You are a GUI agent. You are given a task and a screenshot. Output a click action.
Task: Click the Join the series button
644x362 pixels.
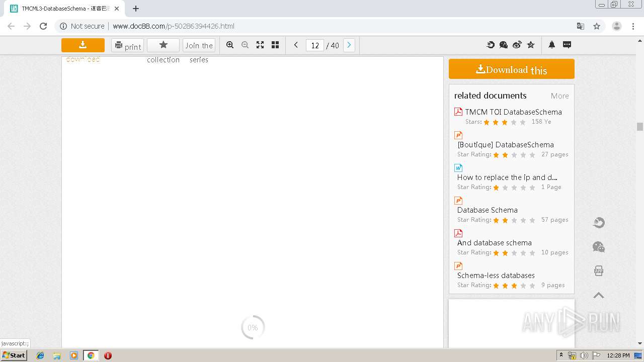pyautogui.click(x=199, y=45)
